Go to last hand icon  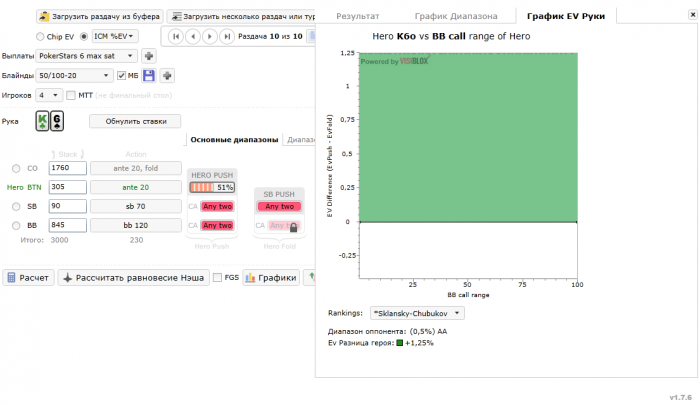[227, 37]
